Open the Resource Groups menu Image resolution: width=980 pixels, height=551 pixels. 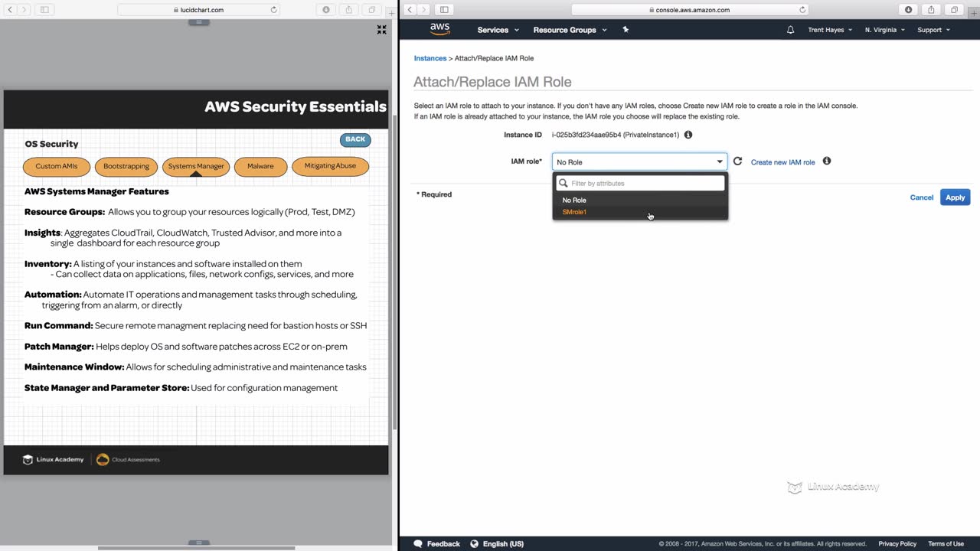pyautogui.click(x=570, y=30)
